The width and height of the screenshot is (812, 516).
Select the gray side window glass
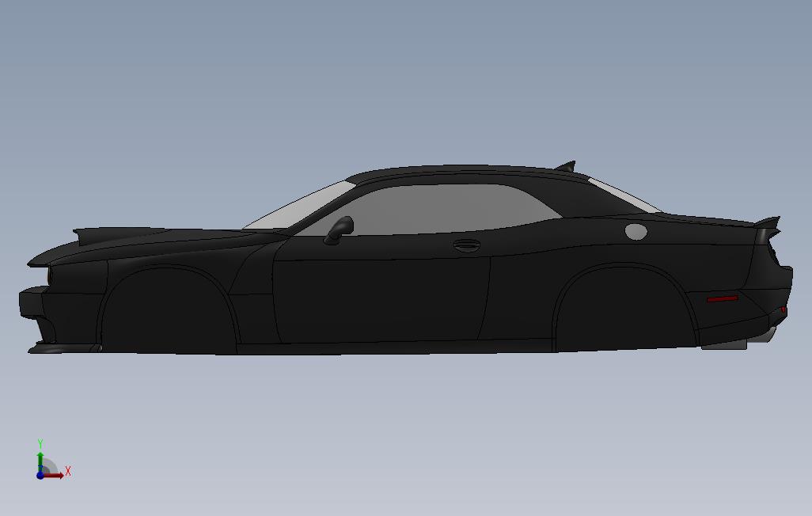tap(435, 210)
